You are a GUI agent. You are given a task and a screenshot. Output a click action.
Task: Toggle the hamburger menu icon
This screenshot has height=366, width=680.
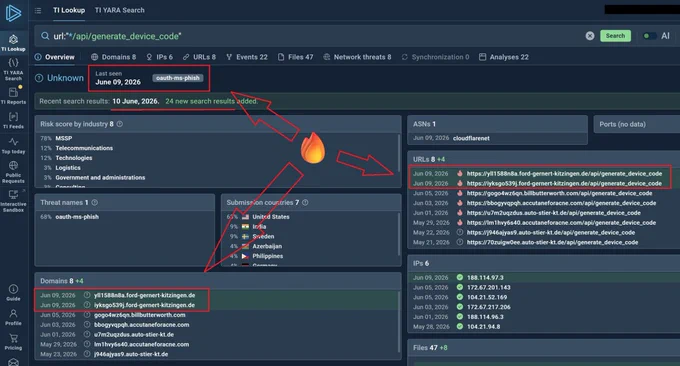38,10
